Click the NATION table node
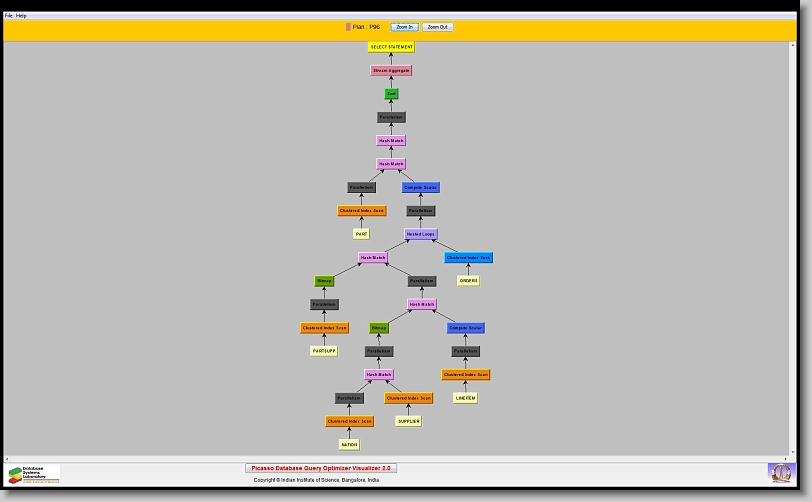Screen dimensions: 812x502 349,445
